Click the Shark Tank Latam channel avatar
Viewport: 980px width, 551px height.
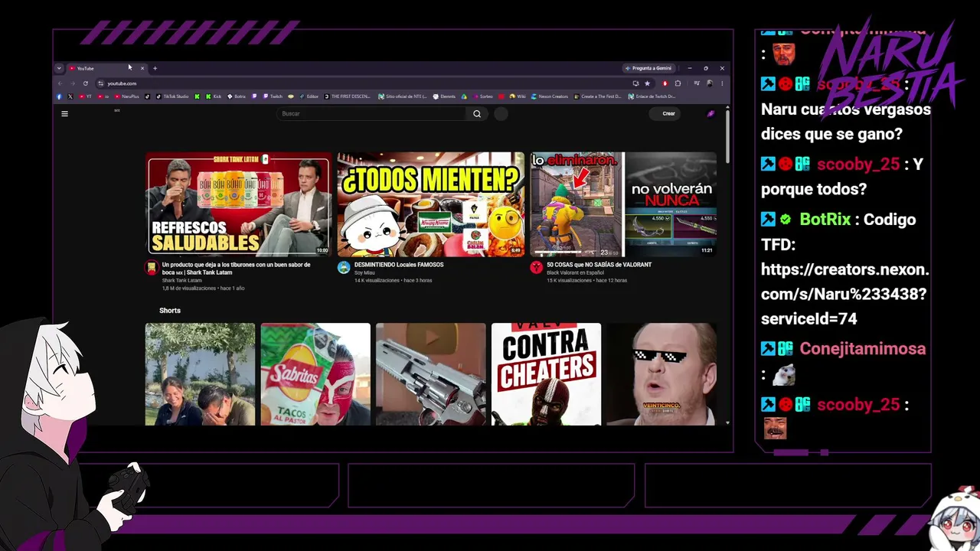pyautogui.click(x=152, y=267)
